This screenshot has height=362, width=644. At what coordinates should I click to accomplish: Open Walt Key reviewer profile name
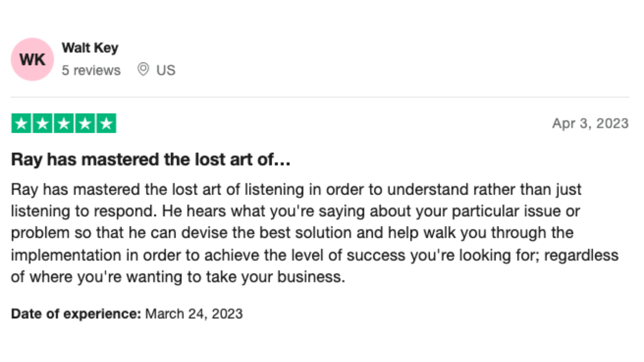click(90, 48)
